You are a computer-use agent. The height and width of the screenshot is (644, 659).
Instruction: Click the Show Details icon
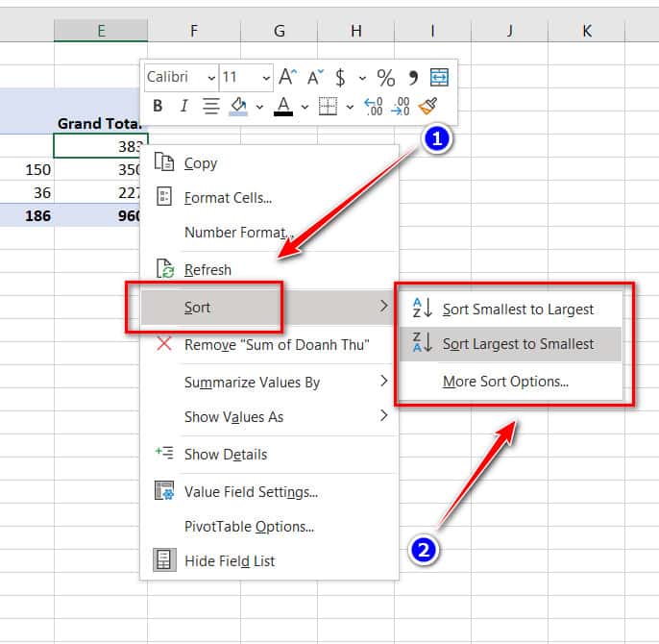(x=164, y=453)
